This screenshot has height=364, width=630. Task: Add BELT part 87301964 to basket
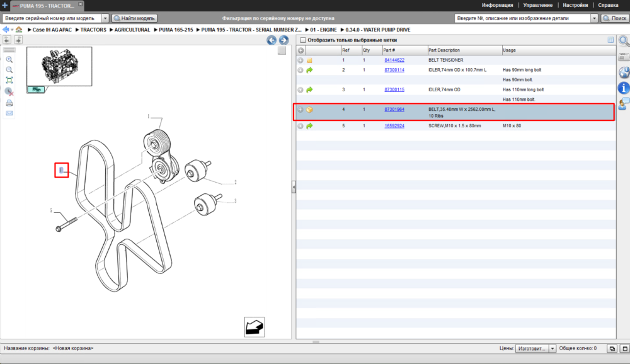pos(300,110)
